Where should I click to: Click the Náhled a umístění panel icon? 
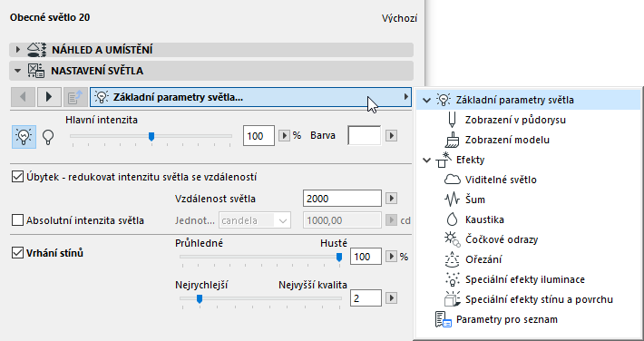tap(36, 50)
